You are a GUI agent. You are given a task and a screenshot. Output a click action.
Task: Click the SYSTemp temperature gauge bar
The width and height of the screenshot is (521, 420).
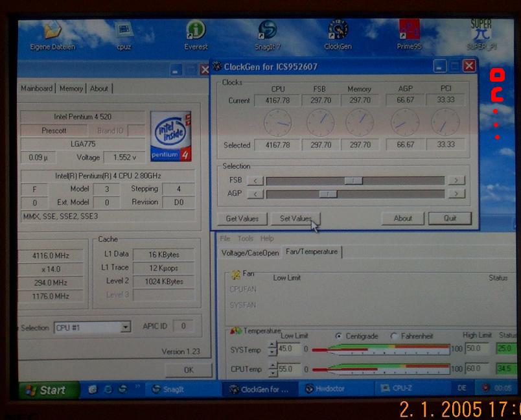pos(381,349)
